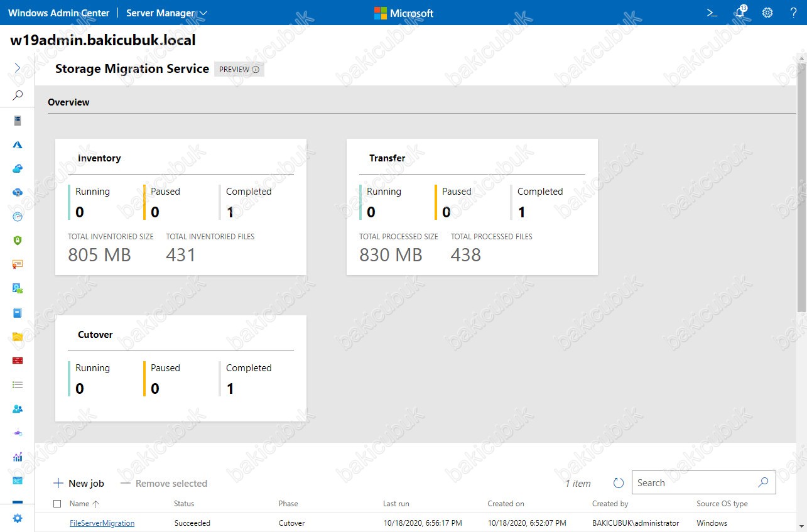Screen dimensions: 807x532
Task: Open the Devices tool icon
Action: pos(18,288)
